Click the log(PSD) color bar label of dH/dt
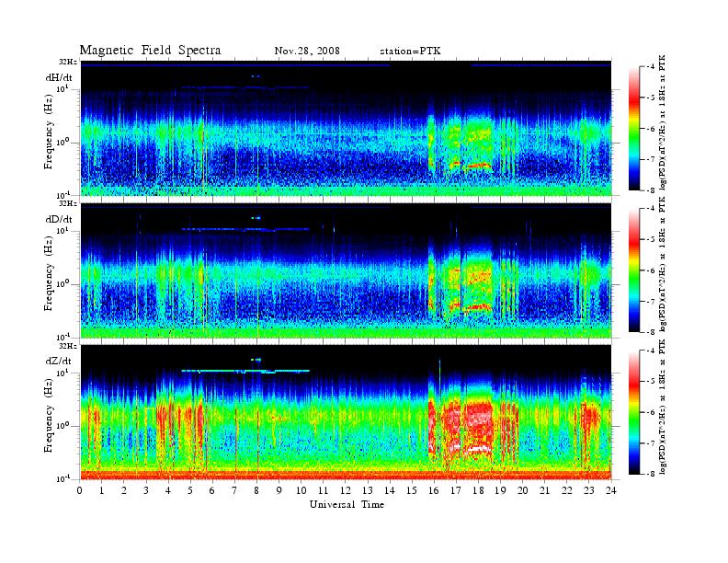The width and height of the screenshot is (728, 563). click(x=663, y=122)
